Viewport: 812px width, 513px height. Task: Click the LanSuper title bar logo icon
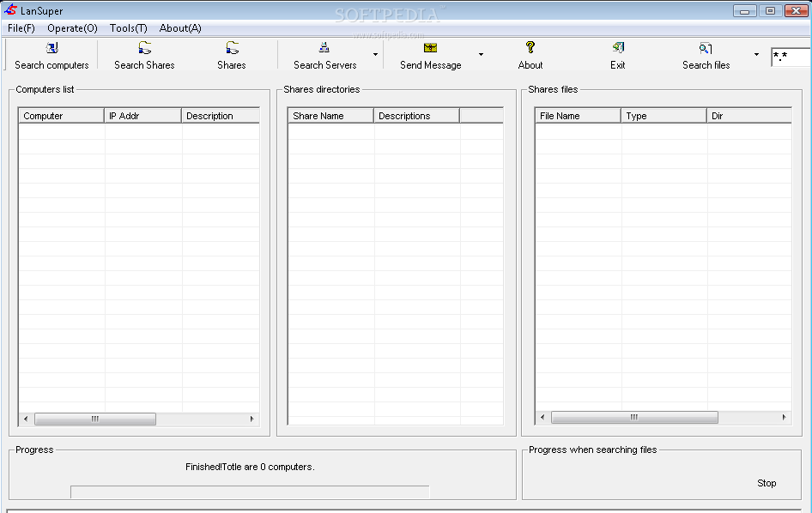[x=10, y=9]
